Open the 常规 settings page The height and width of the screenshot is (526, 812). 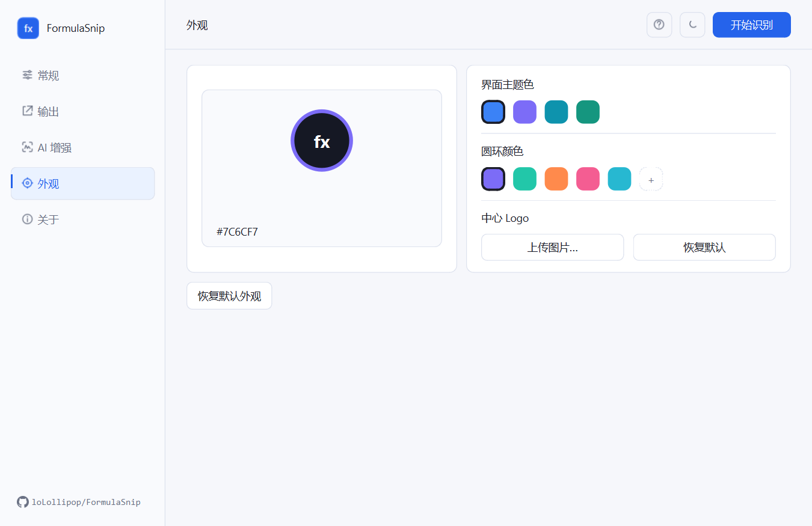pyautogui.click(x=83, y=75)
